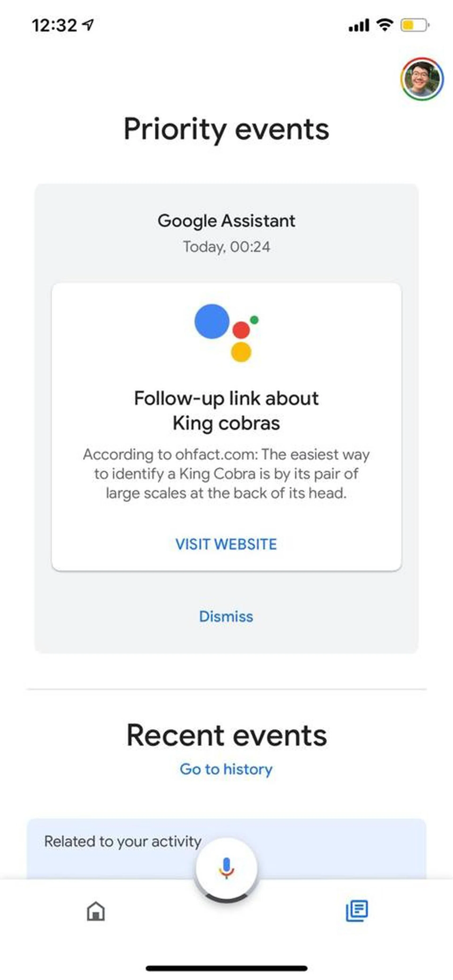The width and height of the screenshot is (453, 980).
Task: Go to history under Recent events
Action: tap(226, 769)
